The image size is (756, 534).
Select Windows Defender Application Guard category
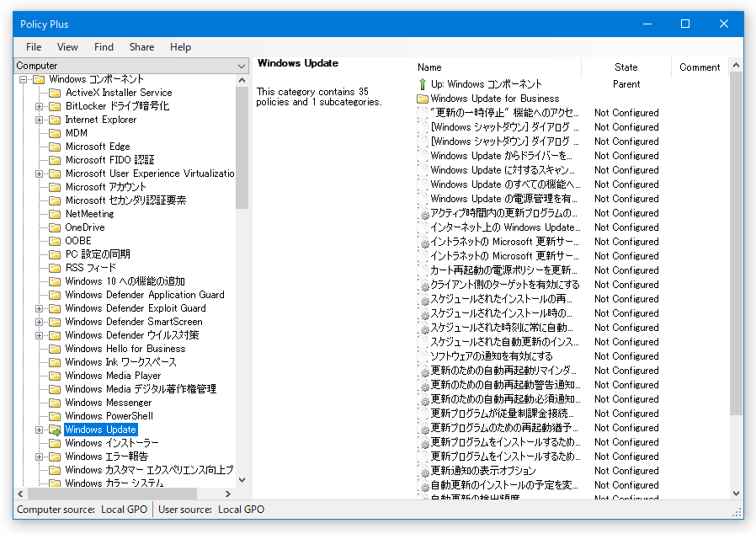click(x=145, y=295)
